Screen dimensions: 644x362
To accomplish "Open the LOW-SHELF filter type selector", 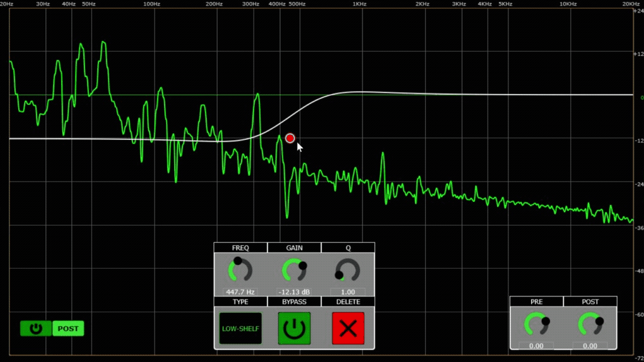I will point(240,329).
